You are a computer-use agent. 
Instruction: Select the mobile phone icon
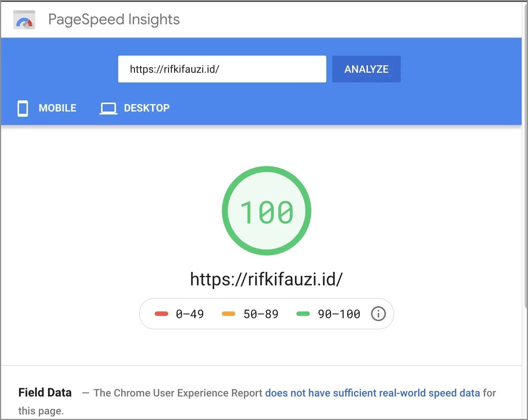coord(22,108)
